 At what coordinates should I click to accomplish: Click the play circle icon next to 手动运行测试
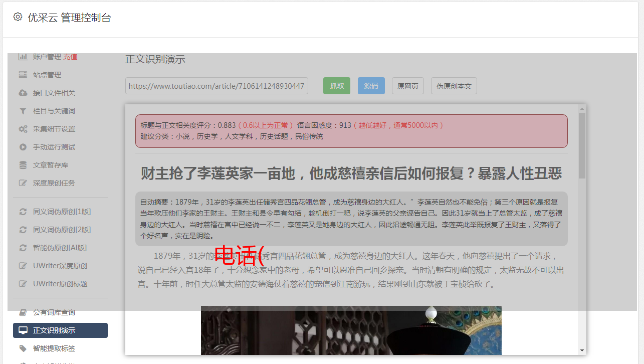point(23,147)
